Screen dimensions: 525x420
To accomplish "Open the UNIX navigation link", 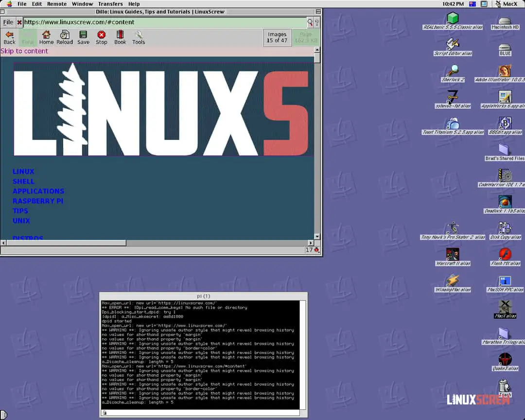I will click(21, 221).
